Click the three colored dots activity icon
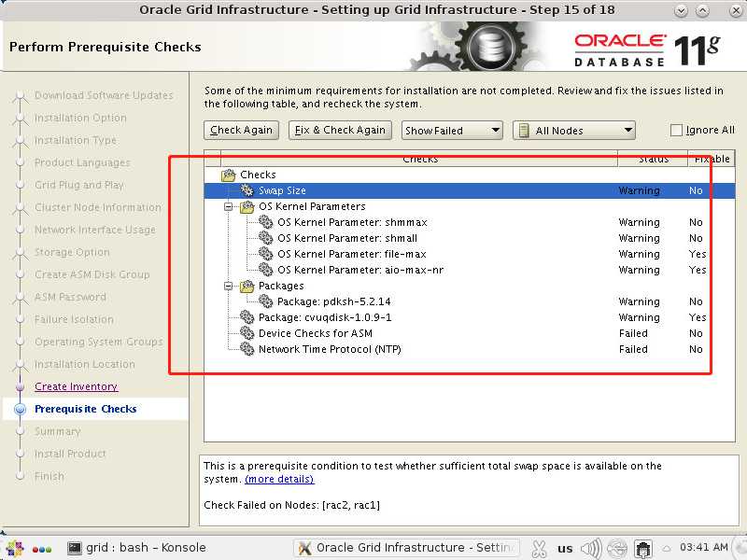 click(42, 549)
